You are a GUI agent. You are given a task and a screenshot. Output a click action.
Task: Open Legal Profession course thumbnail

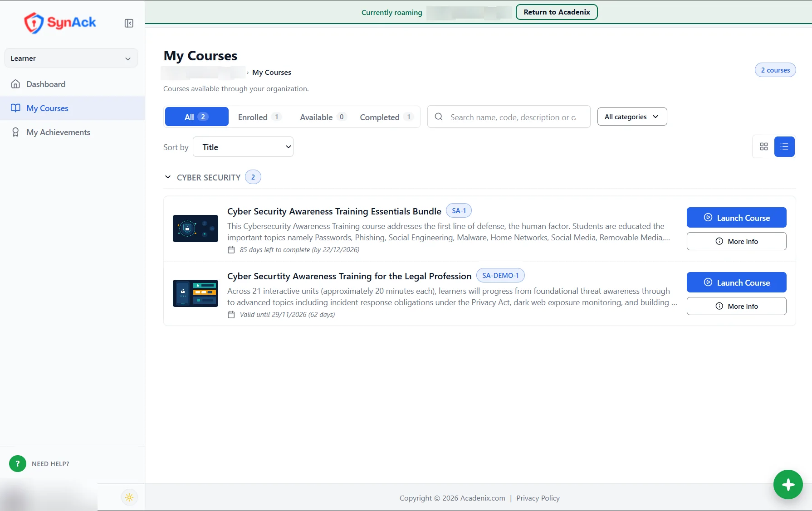click(196, 293)
